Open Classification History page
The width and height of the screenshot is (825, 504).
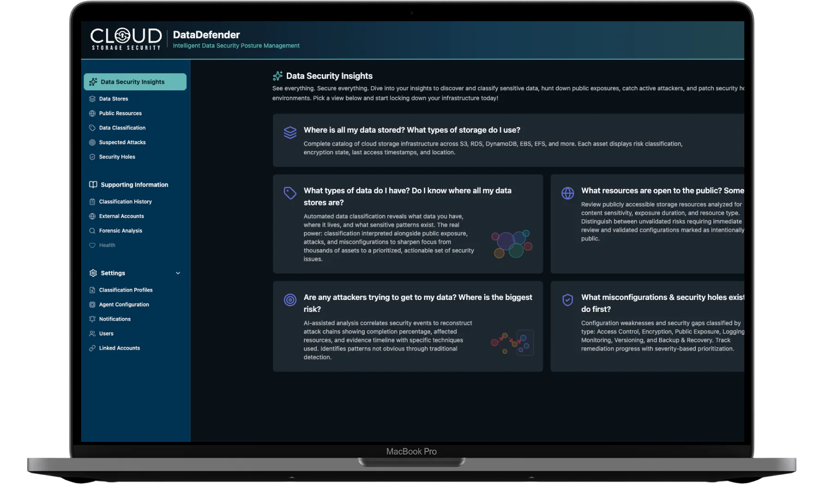[125, 202]
